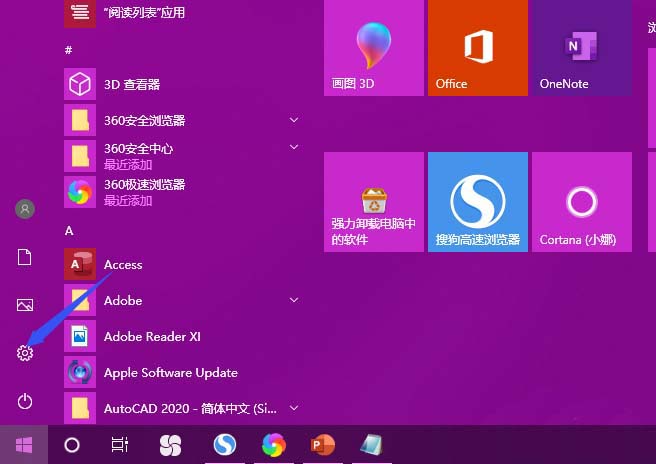Open Cortana (小娜) tile
The height and width of the screenshot is (464, 656).
(x=582, y=202)
